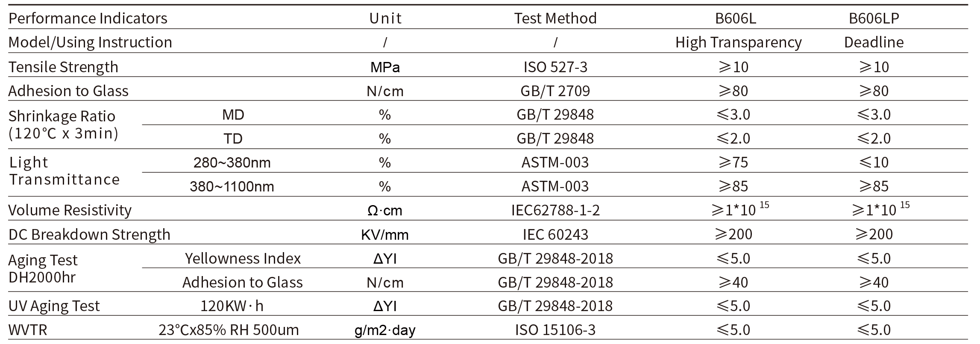The image size is (980, 344).
Task: Click the Unit column header
Action: pos(385,18)
